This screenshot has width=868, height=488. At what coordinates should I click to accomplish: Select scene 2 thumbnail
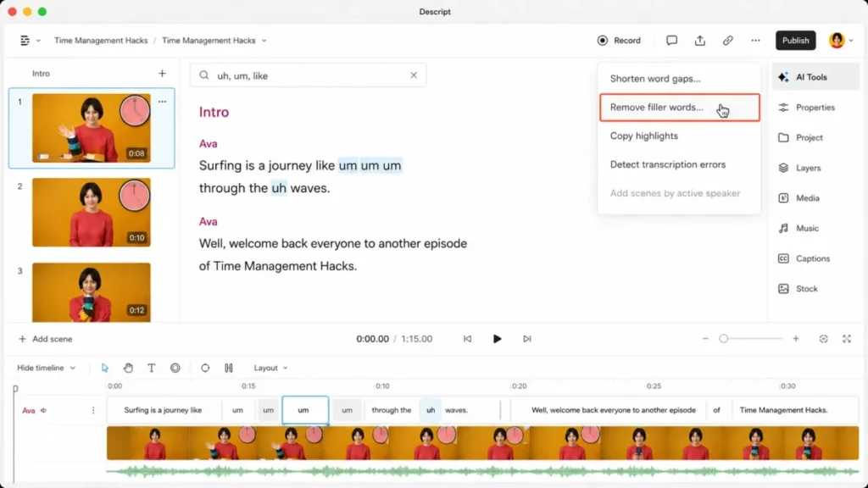(92, 213)
